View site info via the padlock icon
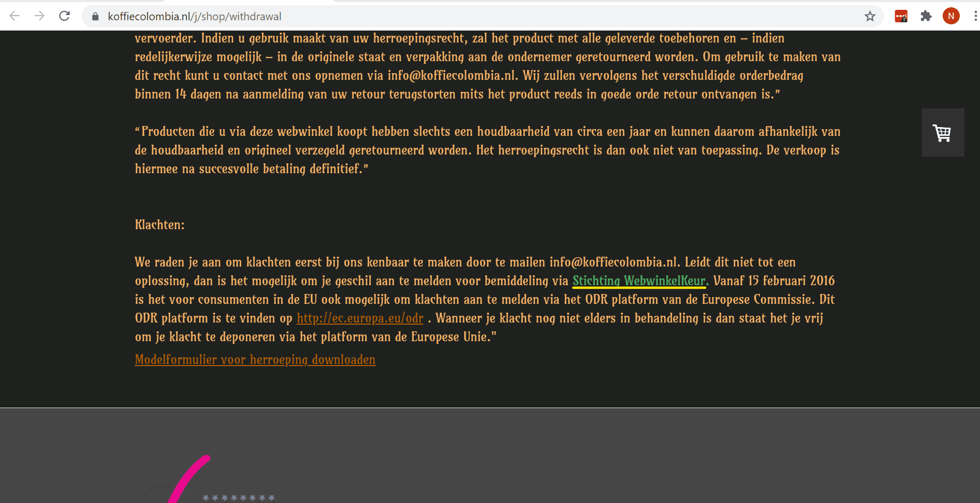Screen dimensions: 980x503 pyautogui.click(x=95, y=17)
